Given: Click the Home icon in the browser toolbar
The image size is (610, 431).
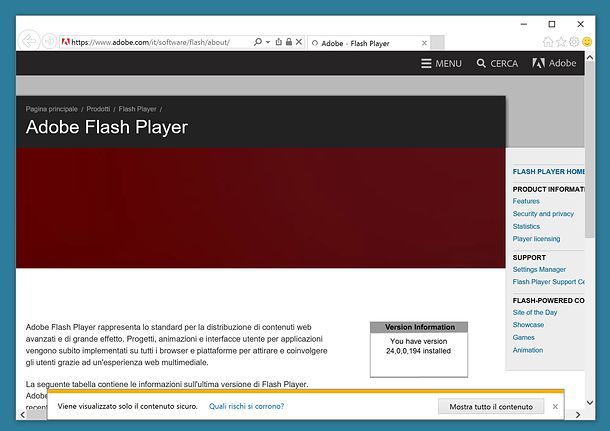Looking at the screenshot, I should tap(548, 42).
